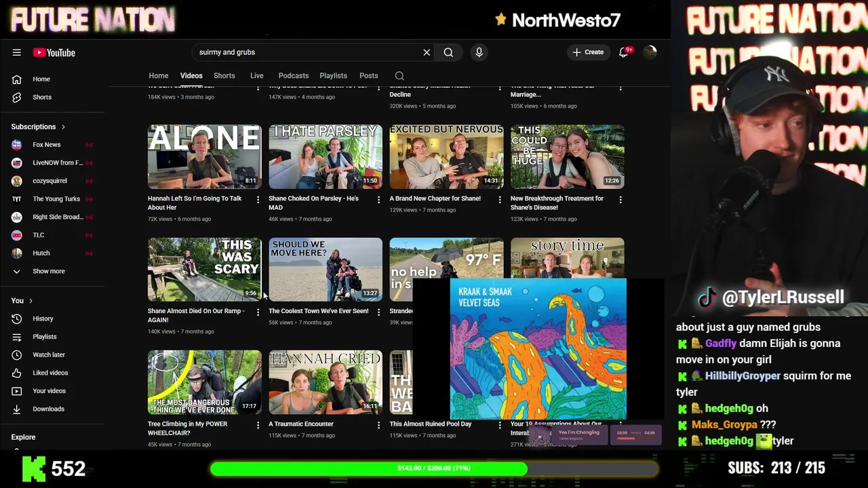868x488 pixels.
Task: Expand the Subscriptions section chevron
Action: (x=63, y=127)
